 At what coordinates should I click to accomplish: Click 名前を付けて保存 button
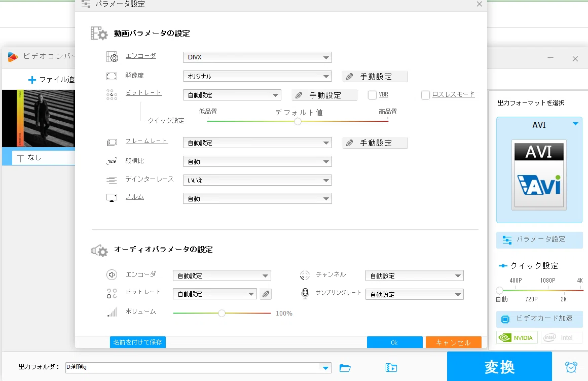coord(138,342)
